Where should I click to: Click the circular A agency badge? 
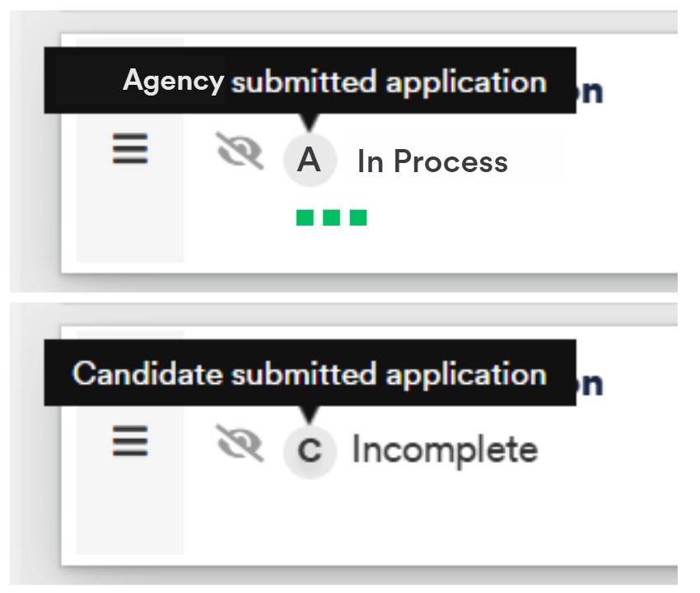pyautogui.click(x=310, y=160)
